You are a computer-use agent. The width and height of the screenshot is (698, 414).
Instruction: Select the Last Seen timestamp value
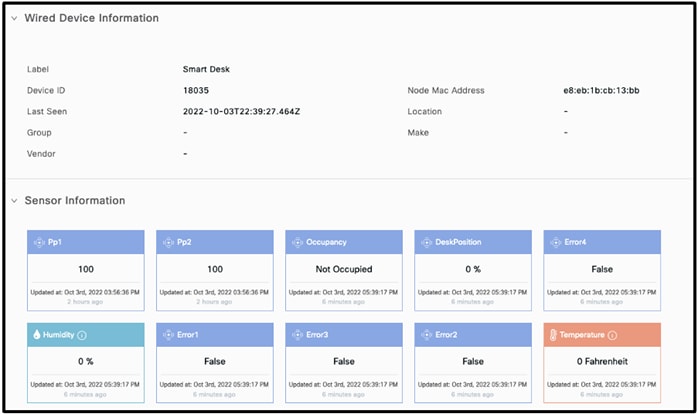241,112
